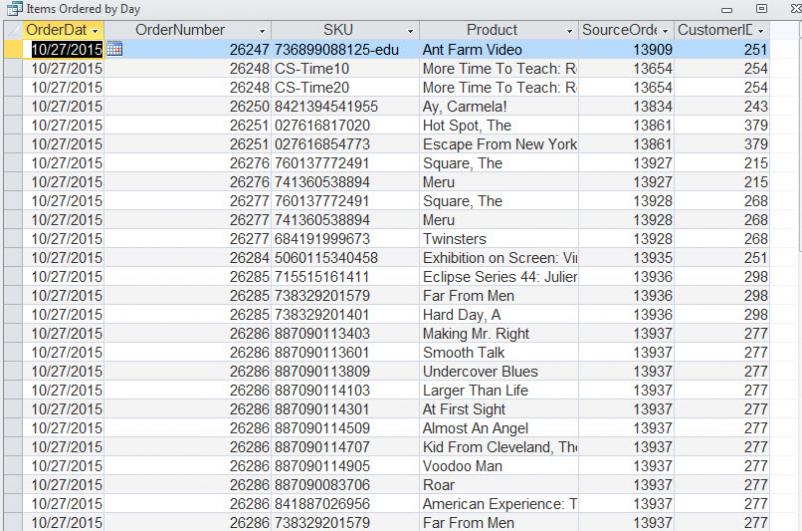Click the Making Mr. Right product cell
Image resolution: width=802 pixels, height=531 pixels.
[x=499, y=334]
